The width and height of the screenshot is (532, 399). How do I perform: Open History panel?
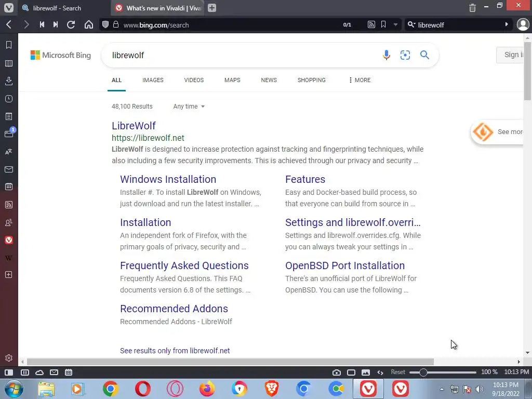(9, 99)
